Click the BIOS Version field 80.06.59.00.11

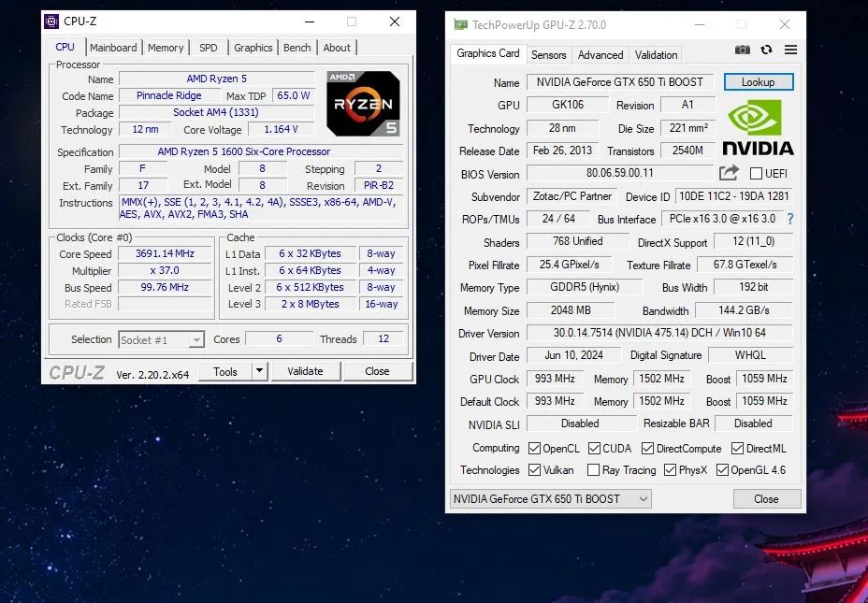[x=620, y=173]
